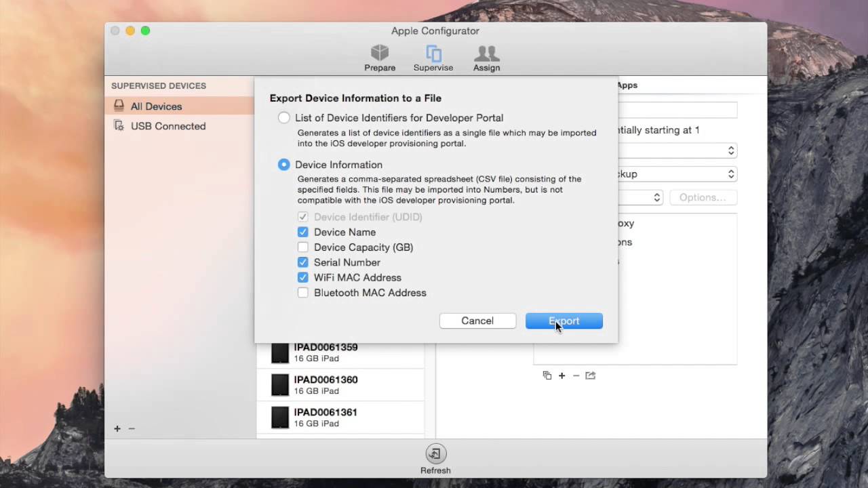The height and width of the screenshot is (488, 868).
Task: Switch to the Apps tab
Action: pyautogui.click(x=627, y=85)
